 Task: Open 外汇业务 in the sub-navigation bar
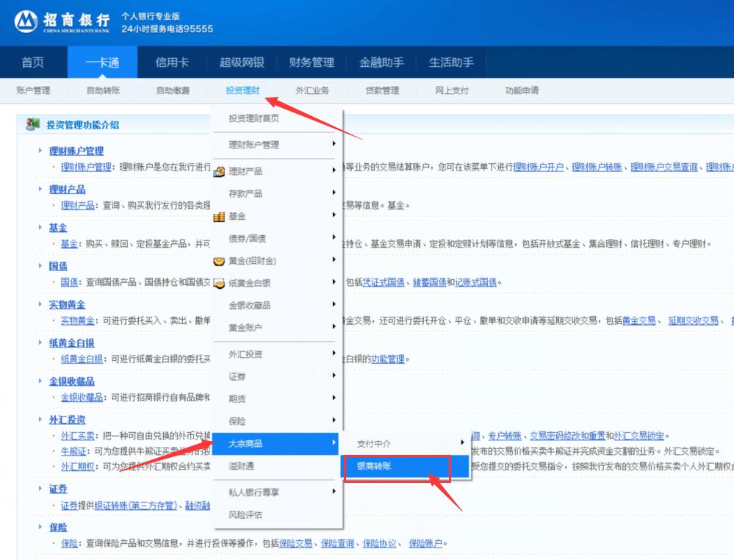point(312,90)
